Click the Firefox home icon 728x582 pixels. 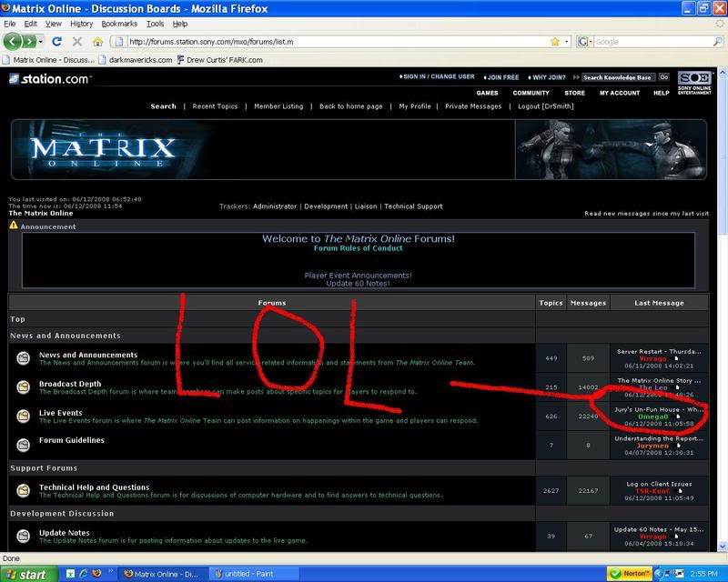97,42
